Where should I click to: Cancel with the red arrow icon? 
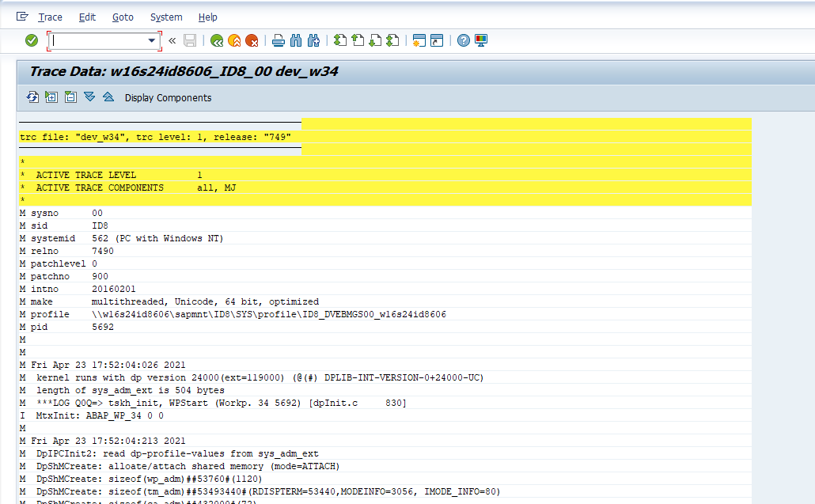click(x=252, y=40)
